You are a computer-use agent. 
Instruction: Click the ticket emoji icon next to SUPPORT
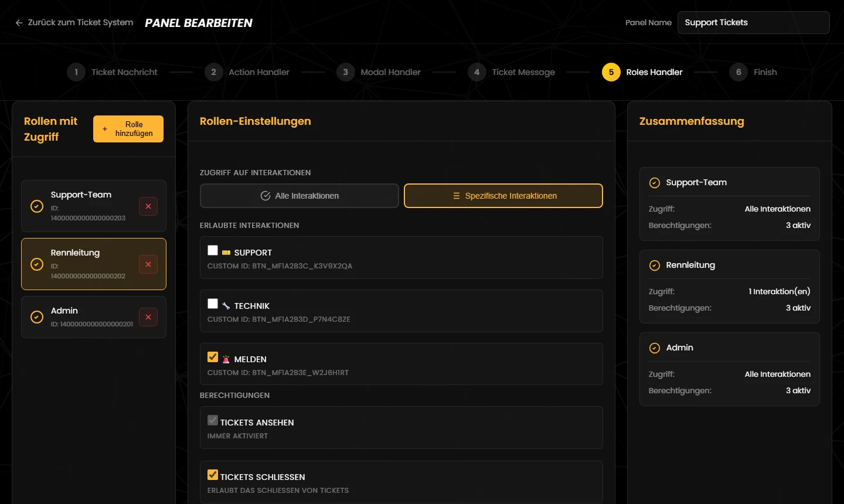click(x=226, y=253)
